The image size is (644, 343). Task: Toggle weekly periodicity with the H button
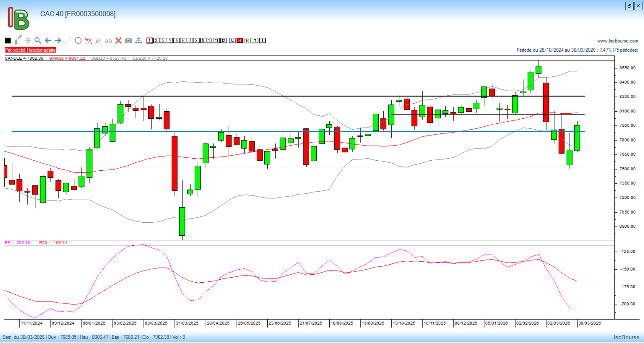coord(240,41)
